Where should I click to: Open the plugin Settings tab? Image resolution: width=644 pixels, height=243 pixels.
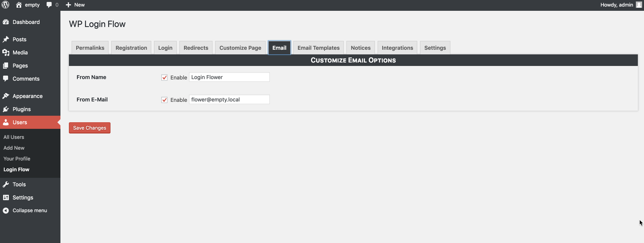tap(435, 48)
